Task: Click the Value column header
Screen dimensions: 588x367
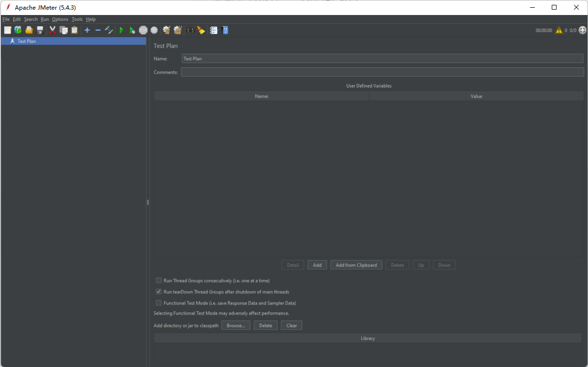Action: coord(476,96)
